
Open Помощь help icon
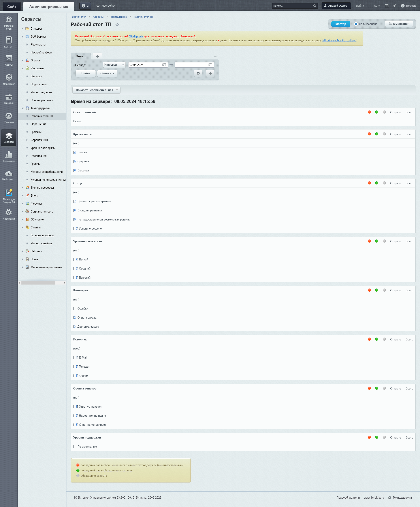pyautogui.click(x=409, y=6)
